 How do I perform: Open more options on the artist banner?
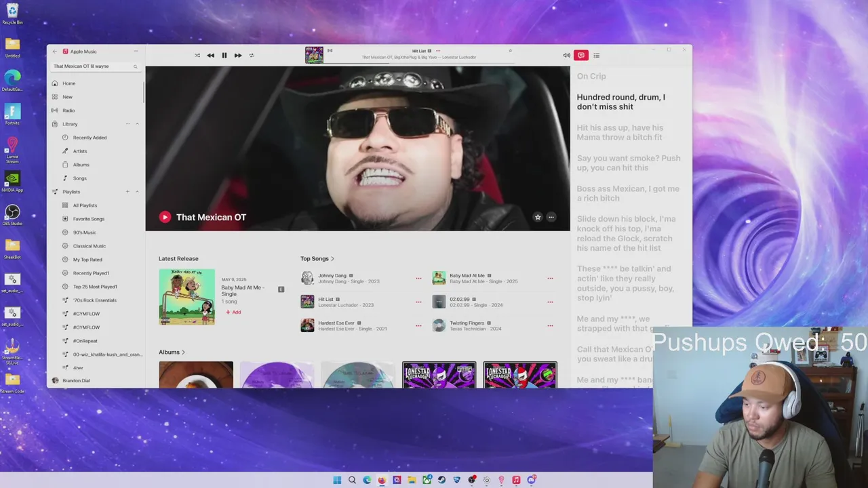[x=551, y=217]
